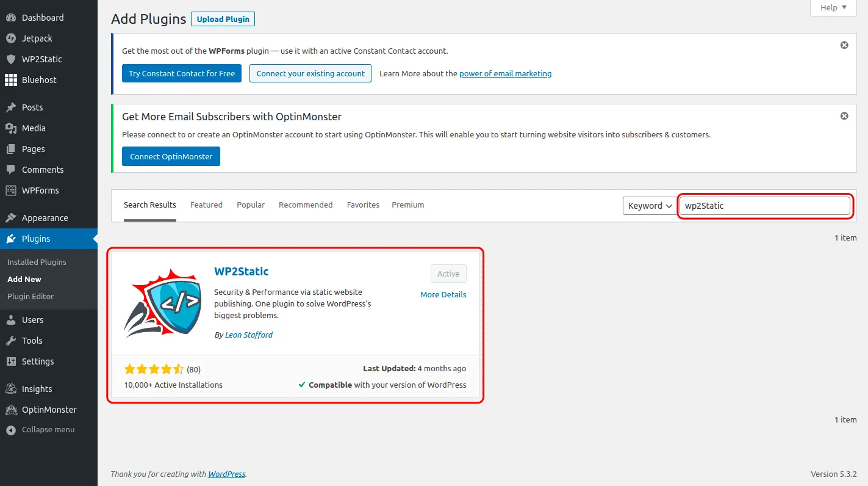Switch to the Featured plugins tab
This screenshot has width=868, height=486.
206,205
